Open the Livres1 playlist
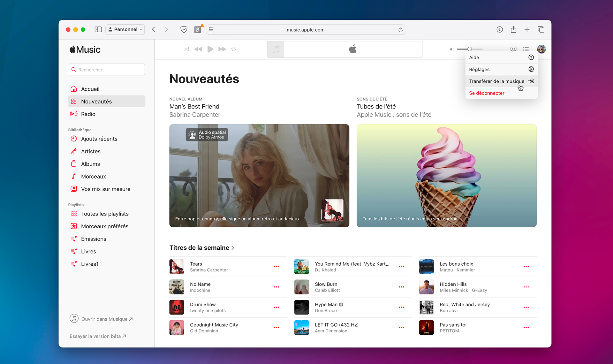Screen dimensions: 613x364 106,264
